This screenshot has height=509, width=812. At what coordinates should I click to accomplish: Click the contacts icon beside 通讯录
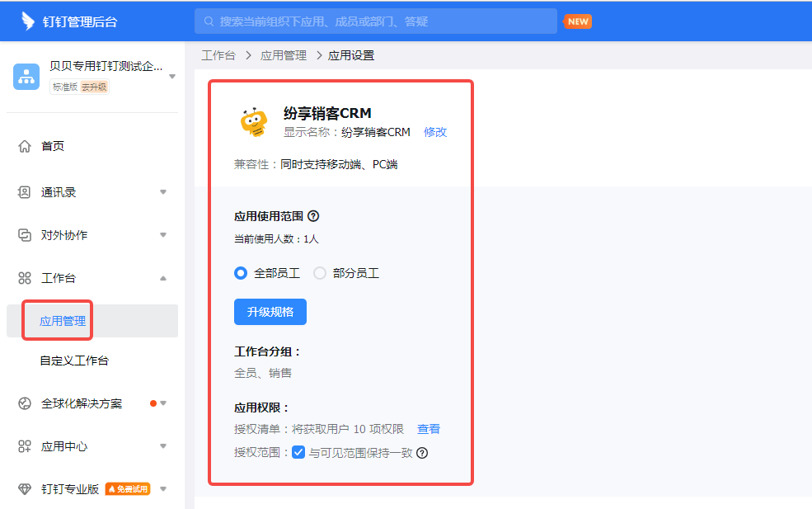tap(25, 192)
